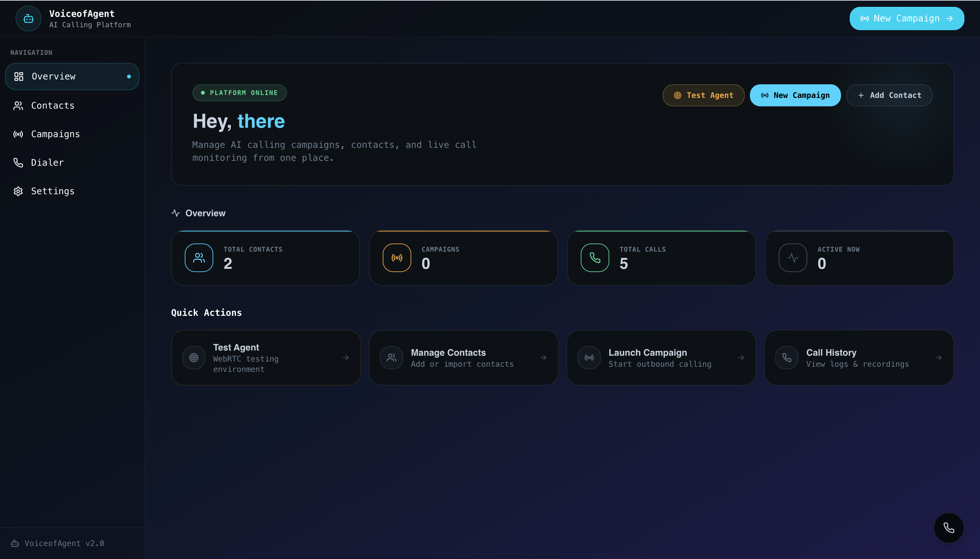Click the arrow on Test Agent card
The height and width of the screenshot is (559, 980).
346,357
